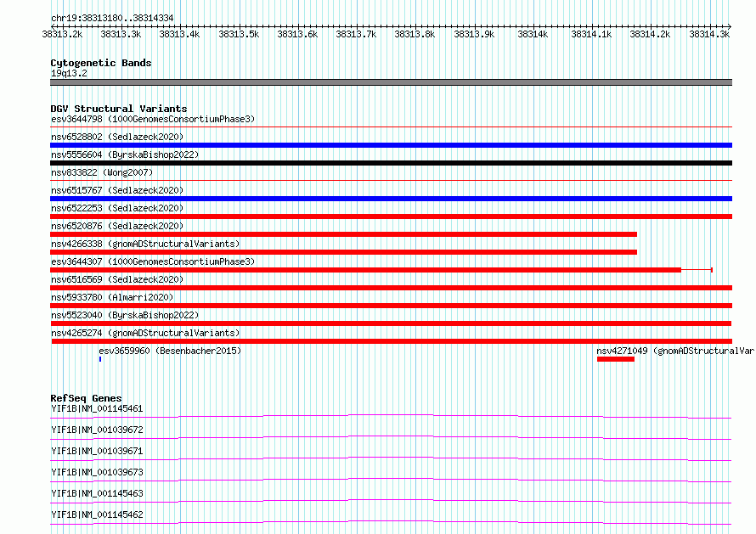Click the red bar under nsv4265274
756x534 pixels.
(392, 341)
